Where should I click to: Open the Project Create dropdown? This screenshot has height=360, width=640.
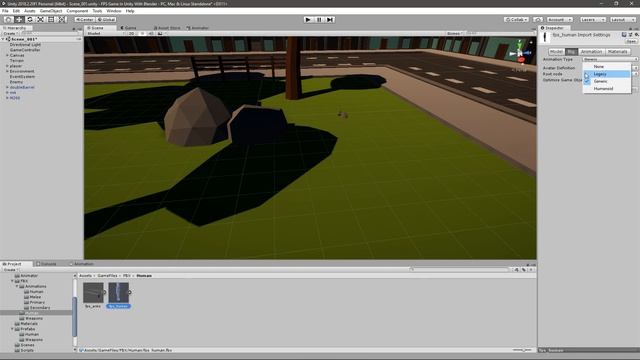pos(10,269)
